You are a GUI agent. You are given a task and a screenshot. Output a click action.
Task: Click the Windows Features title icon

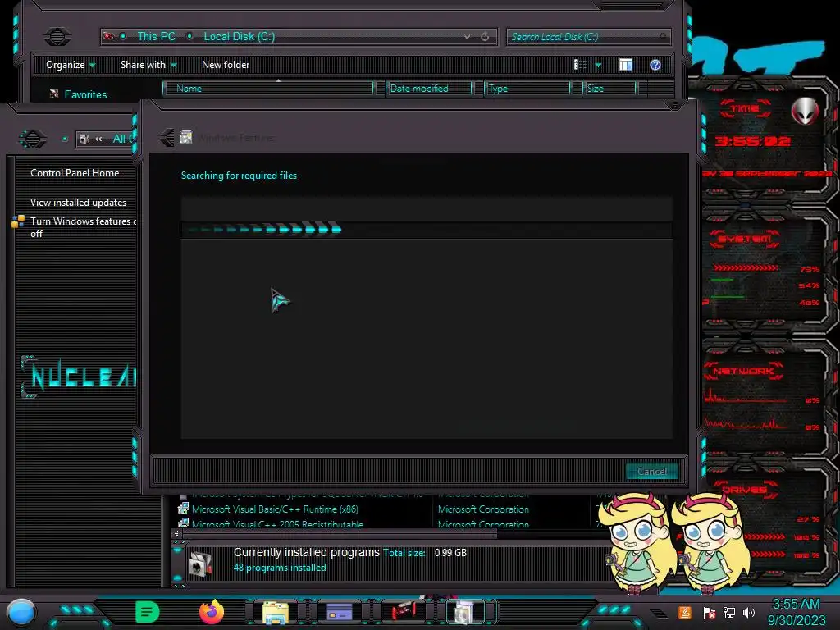click(186, 137)
